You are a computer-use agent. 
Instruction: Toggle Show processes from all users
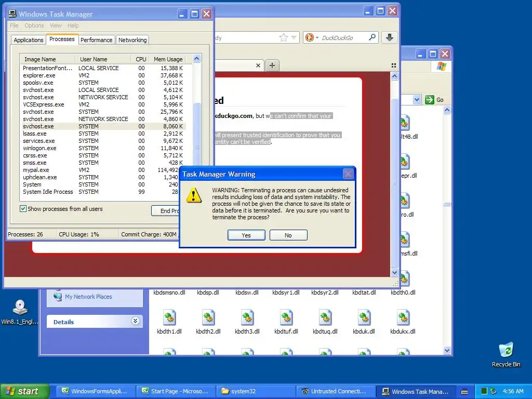tap(23, 209)
